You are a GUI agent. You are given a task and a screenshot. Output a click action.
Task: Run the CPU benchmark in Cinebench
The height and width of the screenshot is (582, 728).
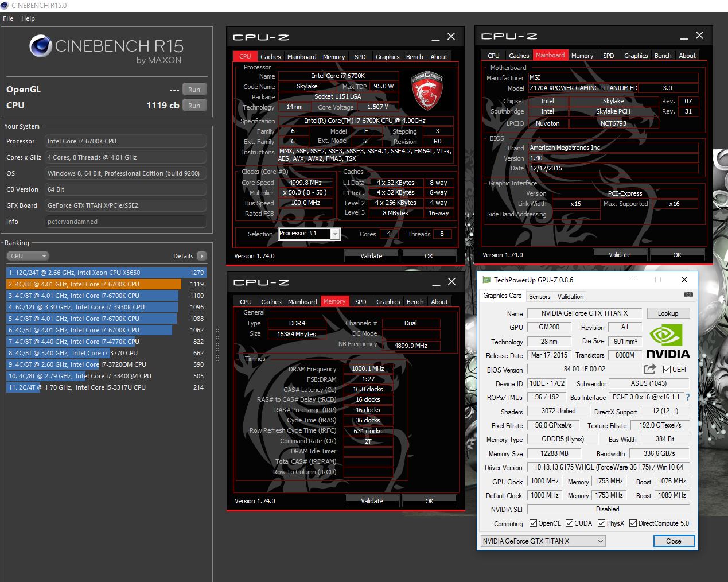tap(194, 106)
